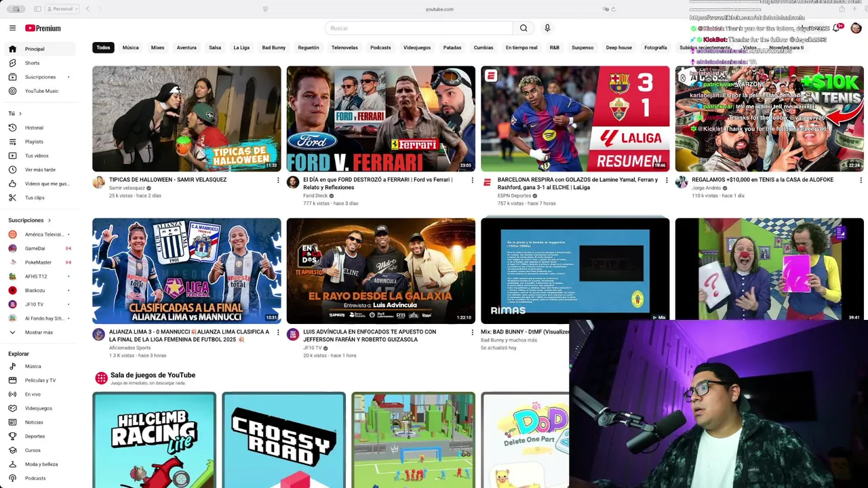Open the Películas y TV category
Screen dimensions: 868x488
[41, 380]
